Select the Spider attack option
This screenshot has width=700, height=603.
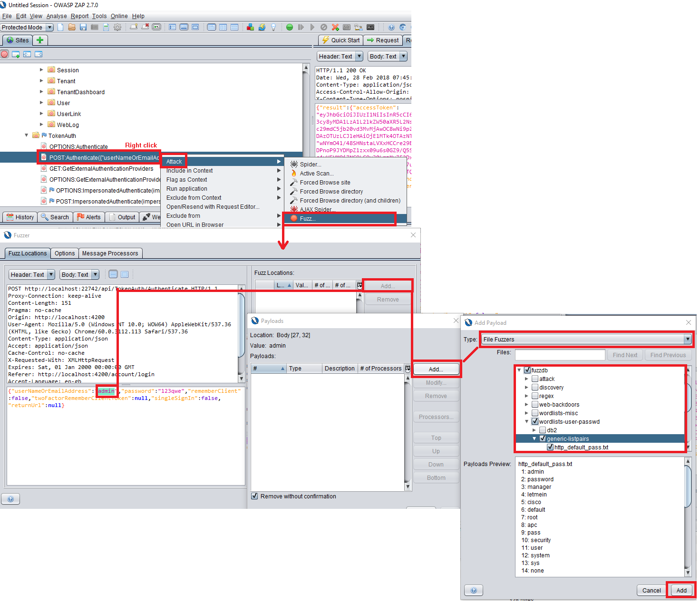point(311,165)
